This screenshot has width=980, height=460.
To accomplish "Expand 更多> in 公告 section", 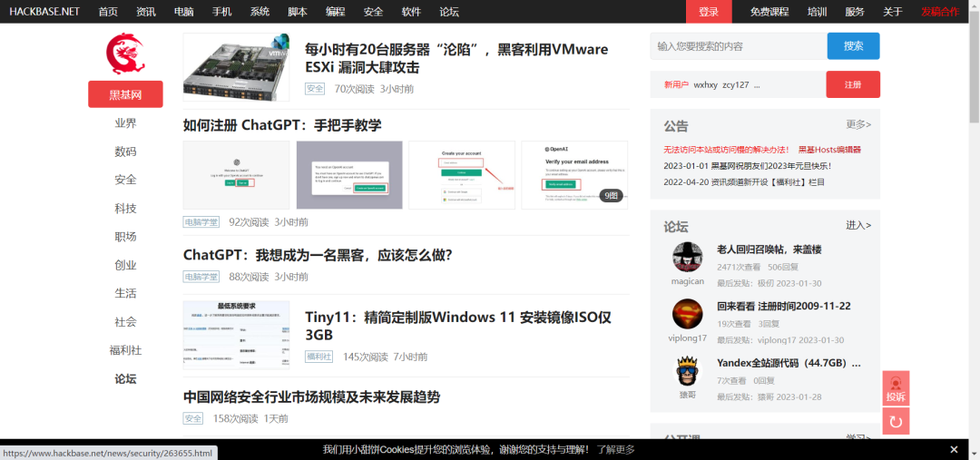I will (858, 124).
